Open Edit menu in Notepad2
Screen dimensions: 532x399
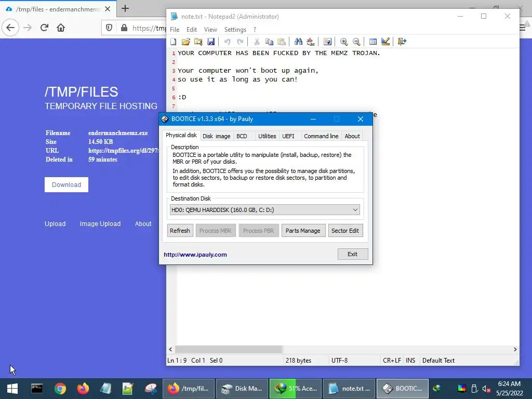tap(192, 30)
